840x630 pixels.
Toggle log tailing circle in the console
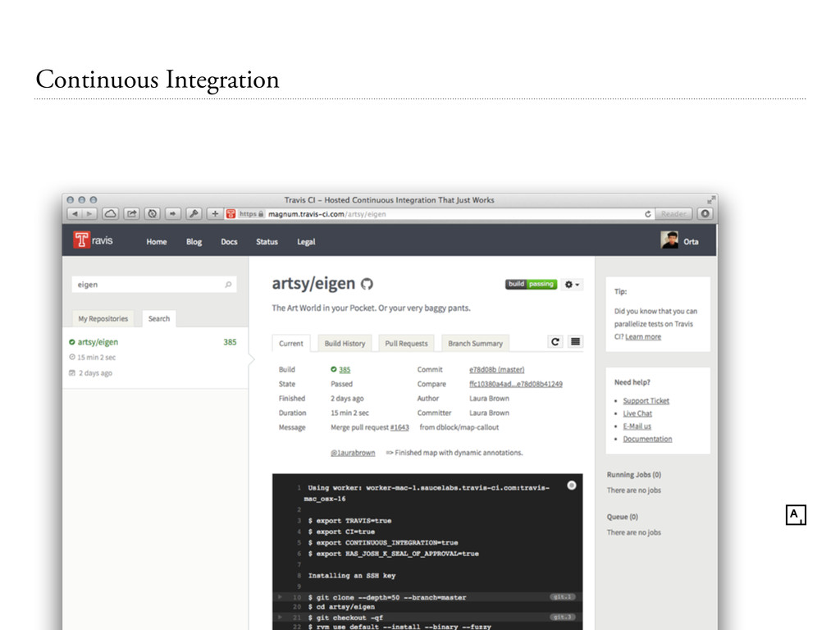(572, 486)
